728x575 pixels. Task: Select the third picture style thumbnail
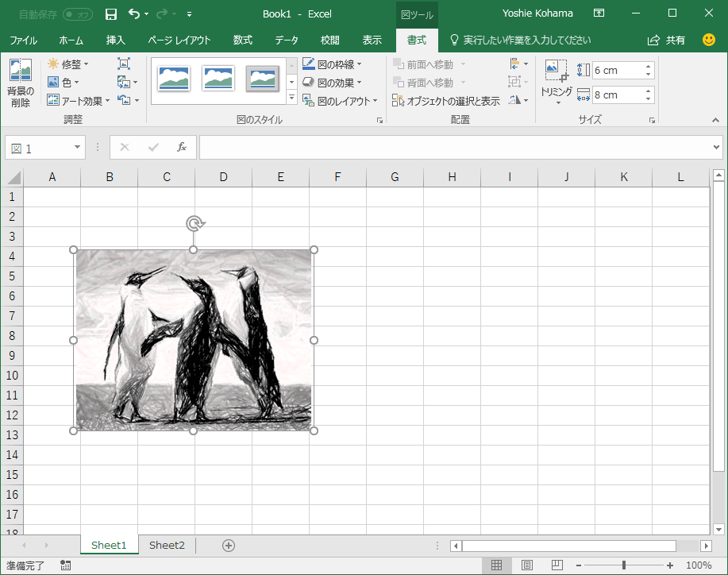click(x=263, y=79)
